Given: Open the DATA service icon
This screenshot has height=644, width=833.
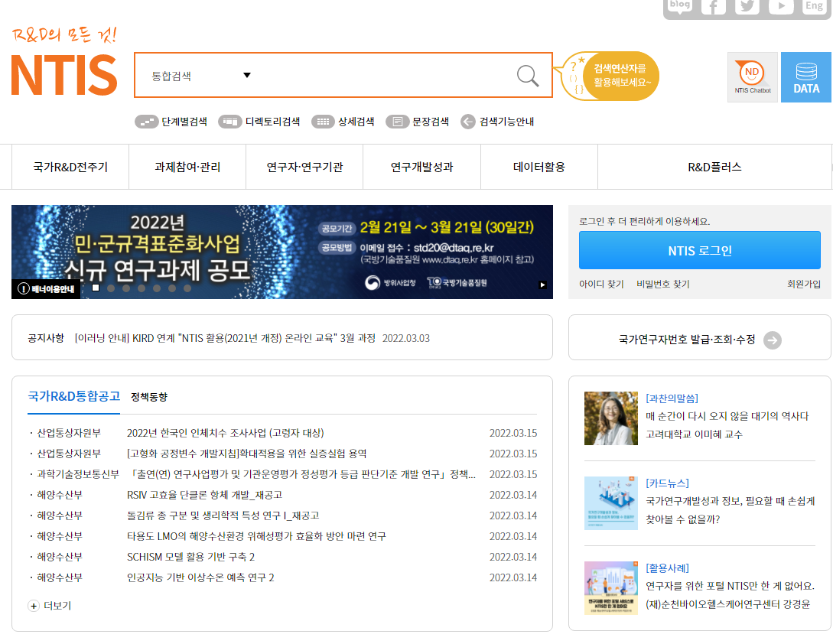Looking at the screenshot, I should (805, 76).
